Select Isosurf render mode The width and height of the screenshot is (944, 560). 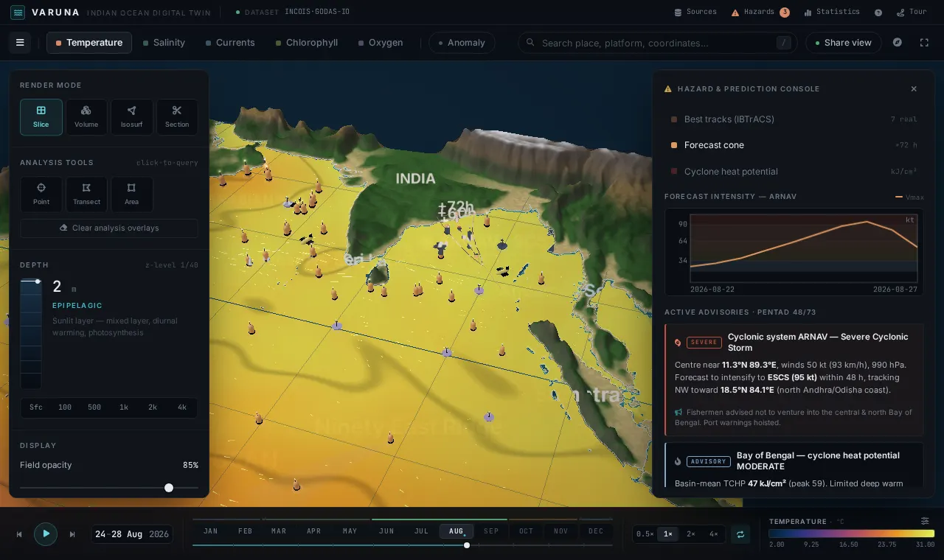pos(131,117)
